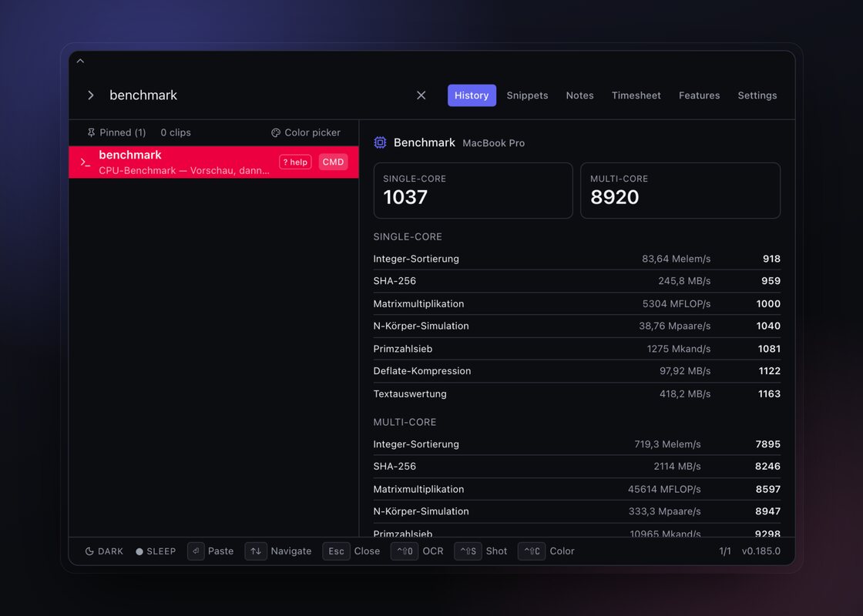Click the Textauswertung row label
Image resolution: width=863 pixels, height=616 pixels.
click(x=410, y=393)
